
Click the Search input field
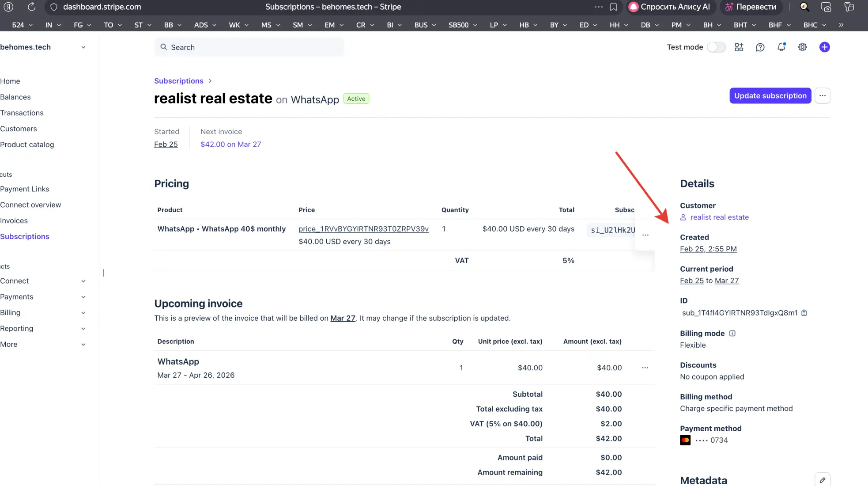click(249, 47)
